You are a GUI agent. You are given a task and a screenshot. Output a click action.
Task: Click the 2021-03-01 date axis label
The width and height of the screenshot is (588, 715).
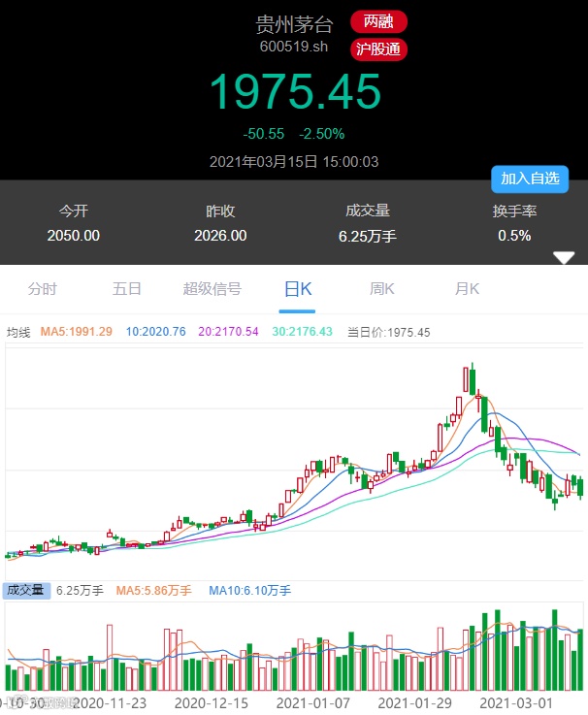516,703
